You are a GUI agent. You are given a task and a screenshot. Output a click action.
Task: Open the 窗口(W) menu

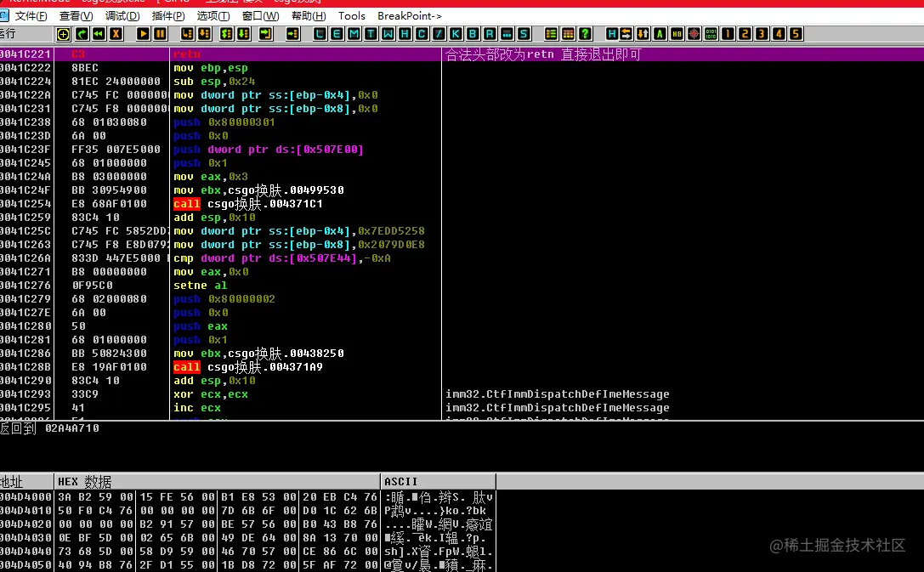(260, 16)
